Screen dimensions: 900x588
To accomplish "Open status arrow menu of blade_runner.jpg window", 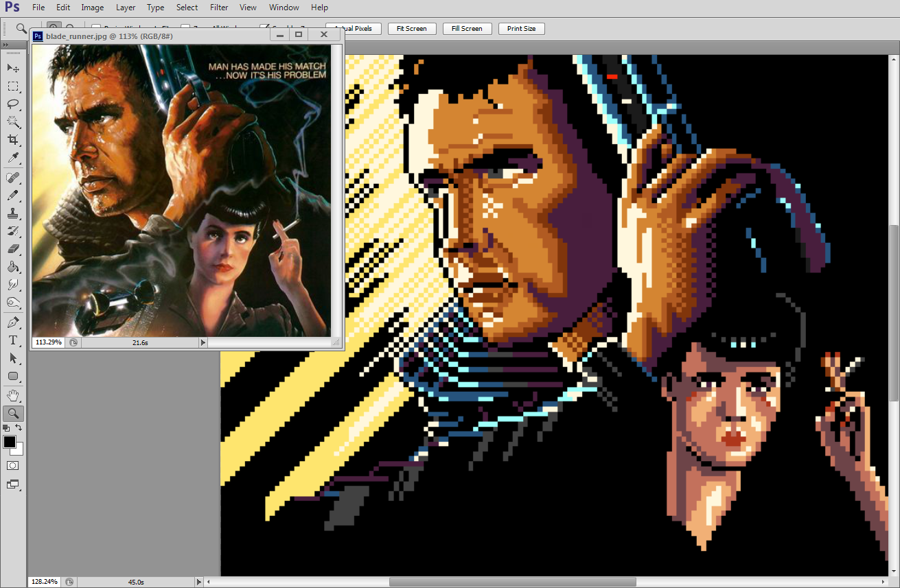I will (x=203, y=342).
